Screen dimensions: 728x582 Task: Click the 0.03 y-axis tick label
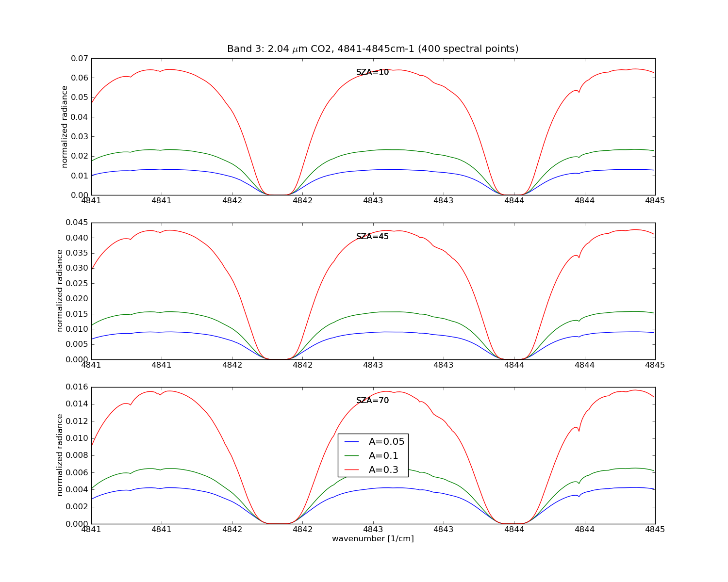tap(79, 136)
